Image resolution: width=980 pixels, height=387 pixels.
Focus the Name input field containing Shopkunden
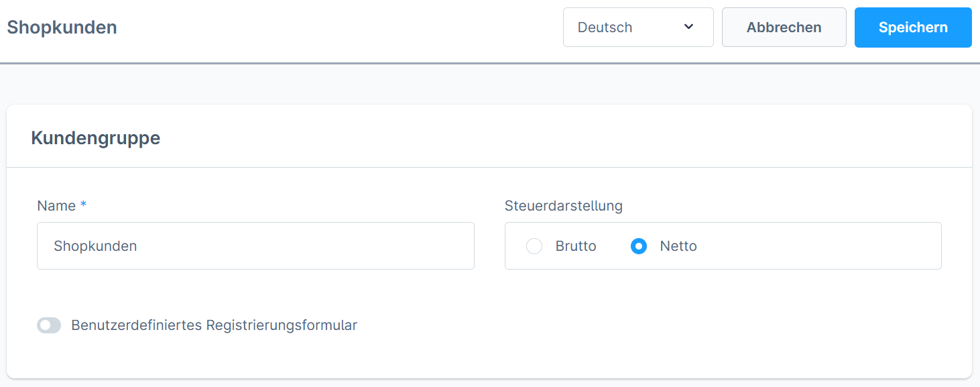coord(255,246)
